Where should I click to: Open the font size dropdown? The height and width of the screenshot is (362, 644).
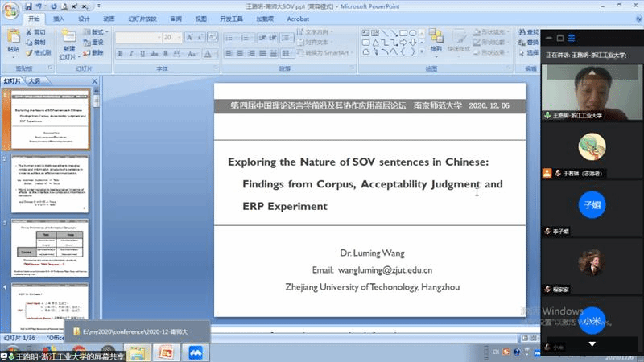tap(179, 37)
